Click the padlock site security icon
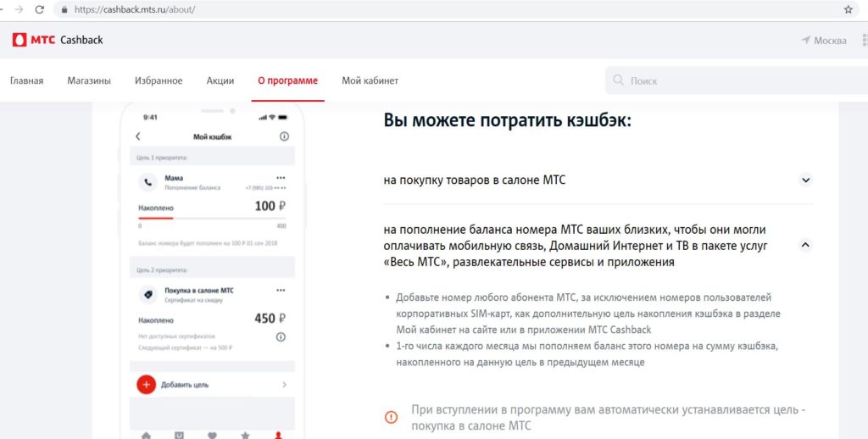 64,9
